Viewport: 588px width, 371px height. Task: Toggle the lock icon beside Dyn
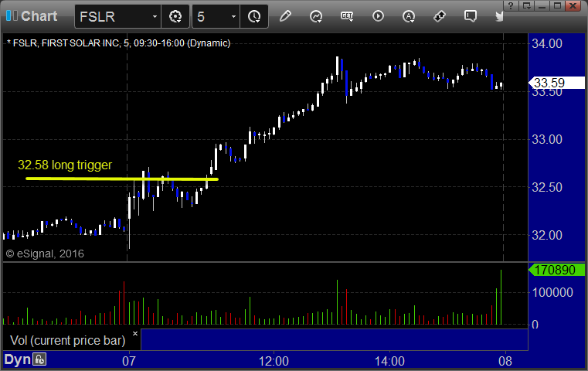[x=39, y=359]
